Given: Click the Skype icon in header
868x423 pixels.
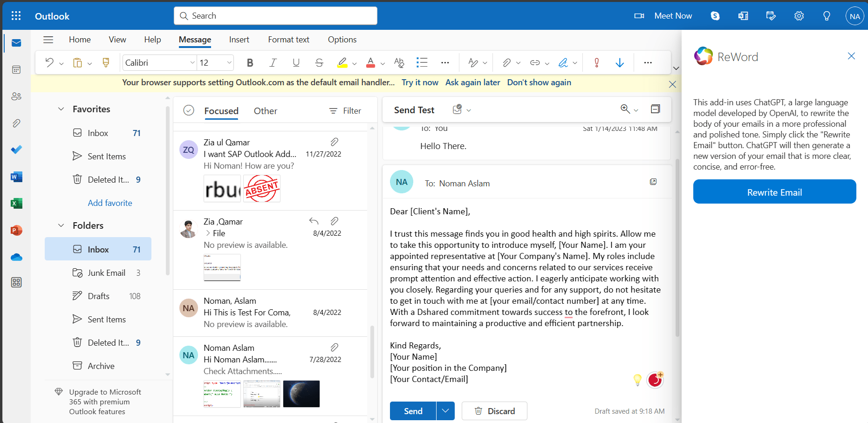Looking at the screenshot, I should (x=715, y=16).
